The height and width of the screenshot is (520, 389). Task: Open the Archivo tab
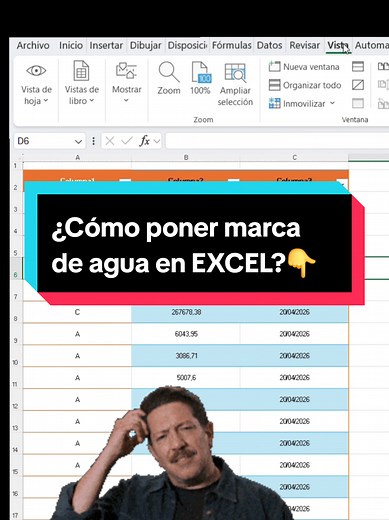pyautogui.click(x=33, y=45)
